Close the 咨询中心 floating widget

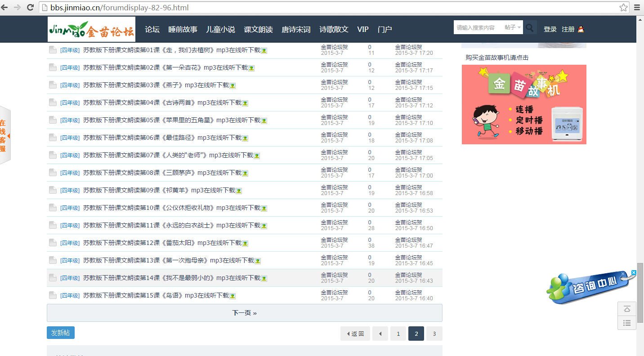click(634, 273)
